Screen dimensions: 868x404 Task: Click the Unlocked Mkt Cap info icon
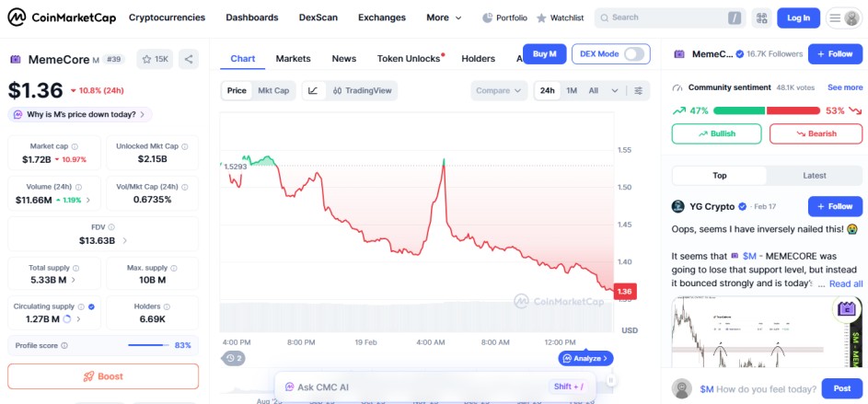point(185,146)
